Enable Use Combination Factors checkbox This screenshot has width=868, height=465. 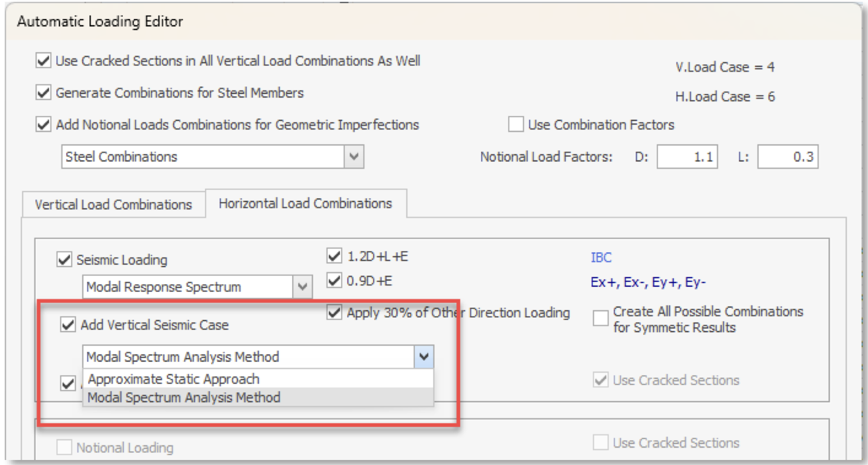(x=516, y=125)
